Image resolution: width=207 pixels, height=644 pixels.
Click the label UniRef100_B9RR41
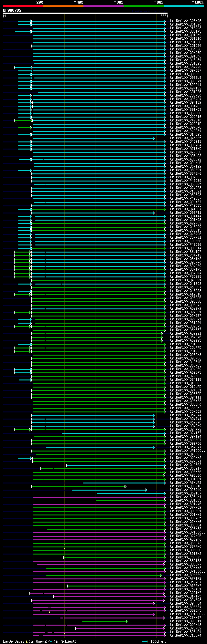pyautogui.click(x=186, y=85)
